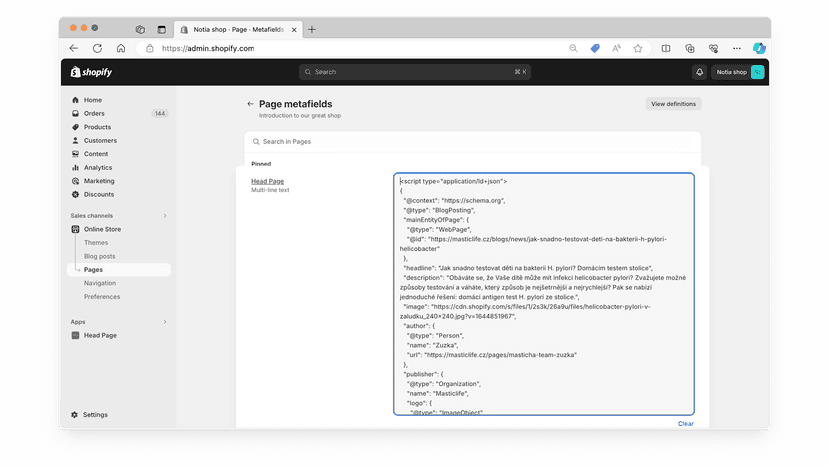Select Pages in the sidebar

[119, 269]
